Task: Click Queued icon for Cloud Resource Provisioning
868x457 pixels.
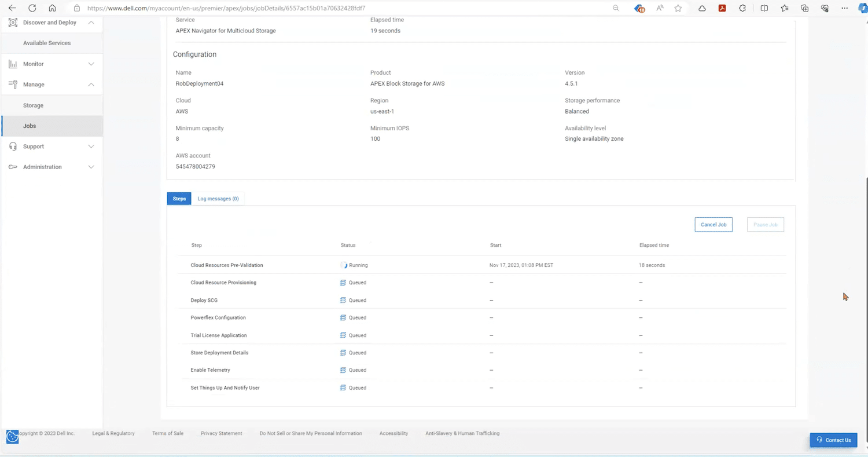Action: point(343,283)
